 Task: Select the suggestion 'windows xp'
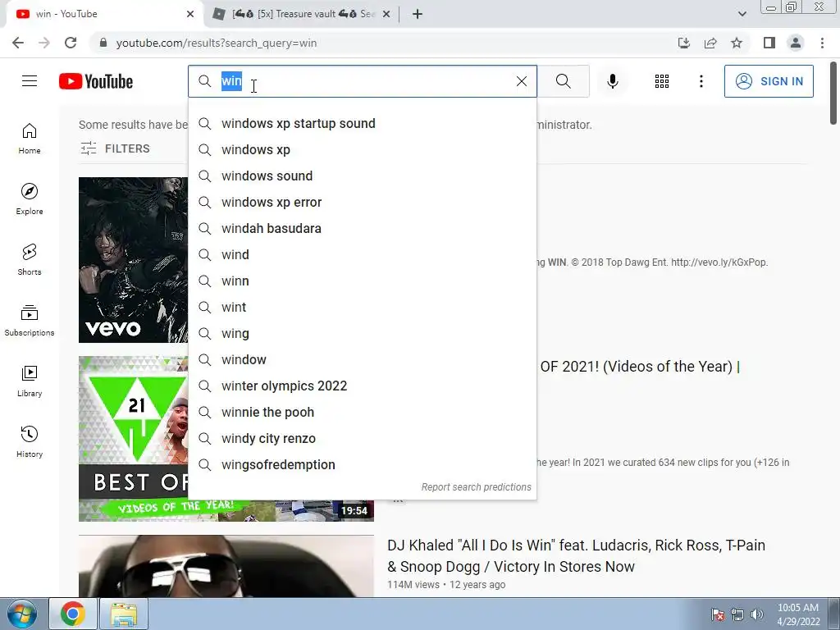(x=362, y=149)
